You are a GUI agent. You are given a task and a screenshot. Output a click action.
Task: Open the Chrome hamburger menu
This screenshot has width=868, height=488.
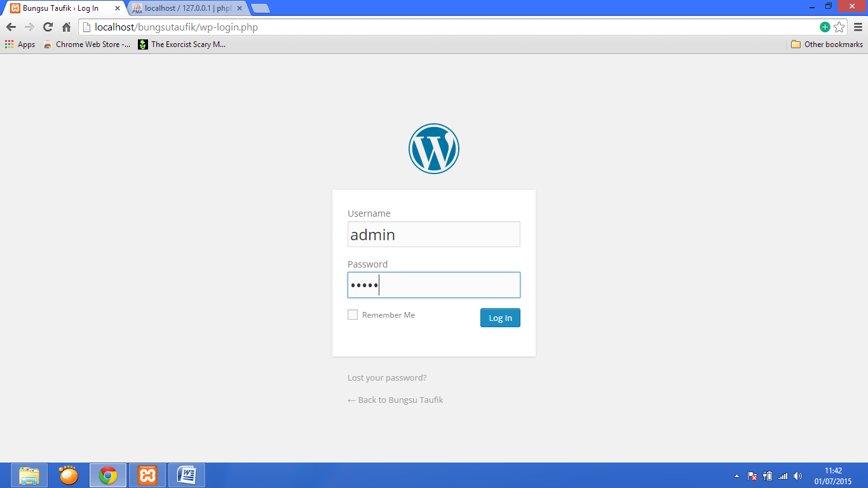(x=858, y=27)
